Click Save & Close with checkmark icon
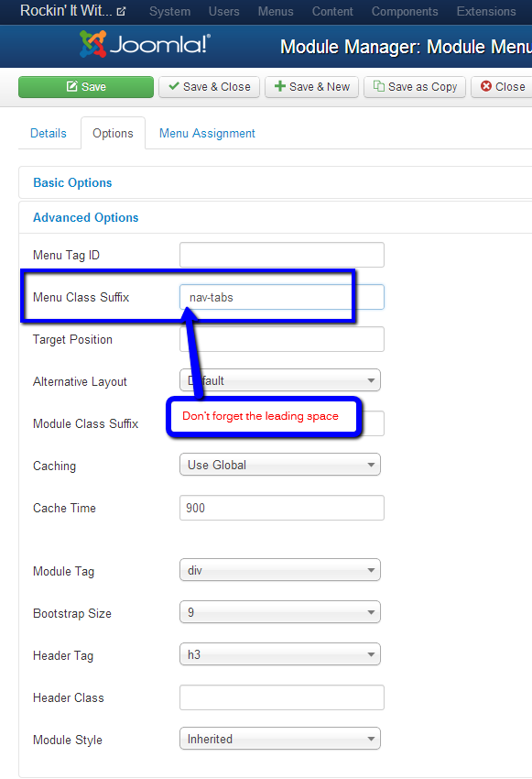Viewport: 532px width, 779px height. click(209, 87)
